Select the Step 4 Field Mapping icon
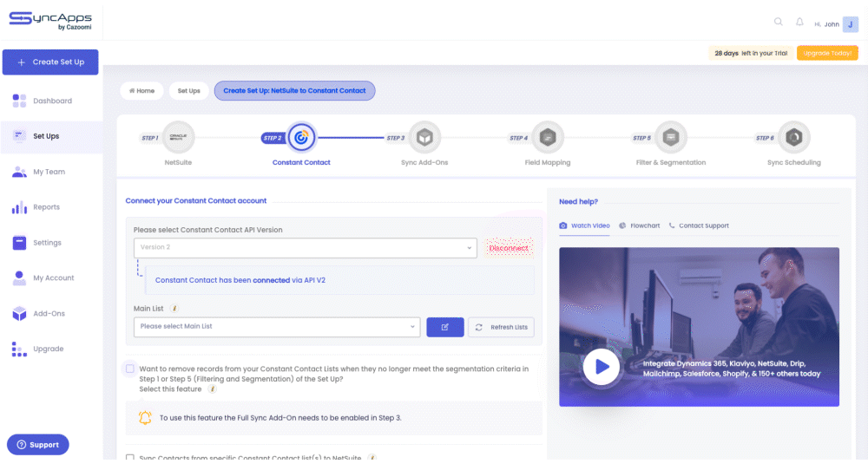 pyautogui.click(x=548, y=137)
